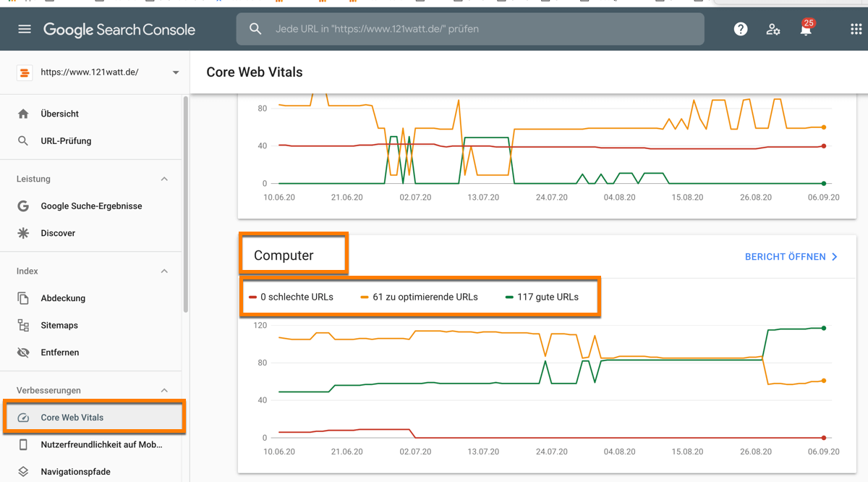Open the Discover report
The width and height of the screenshot is (868, 482).
point(56,233)
